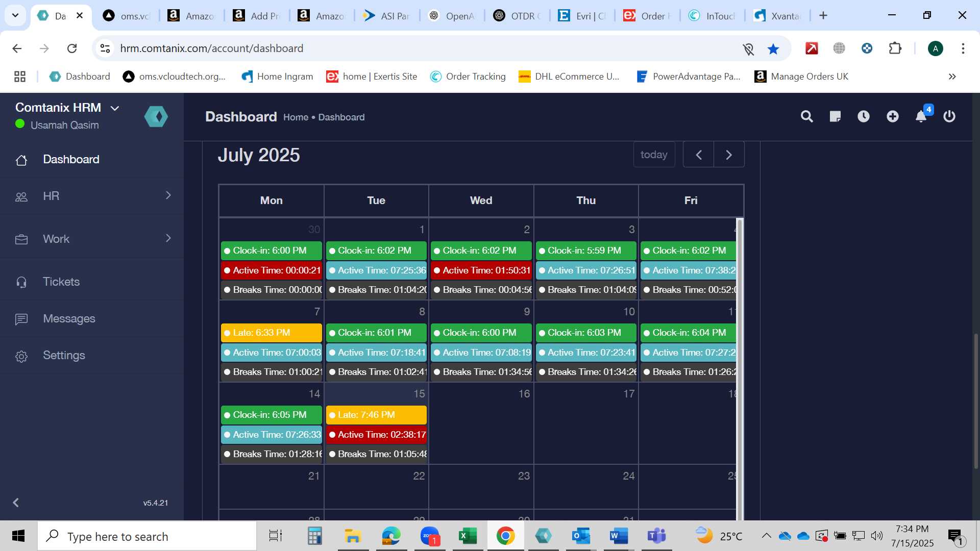Open Chrome profile avatar A

[x=935, y=48]
